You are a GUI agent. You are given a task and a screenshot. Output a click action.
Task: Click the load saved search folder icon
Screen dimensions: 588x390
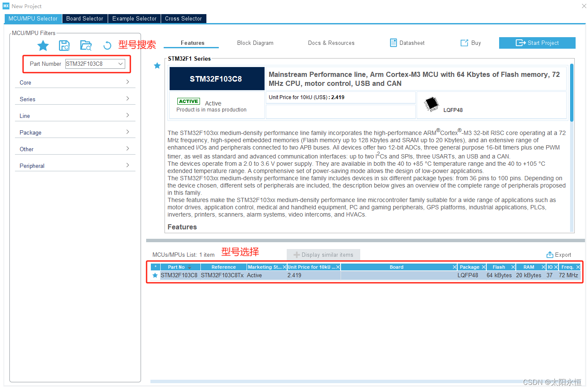[86, 45]
